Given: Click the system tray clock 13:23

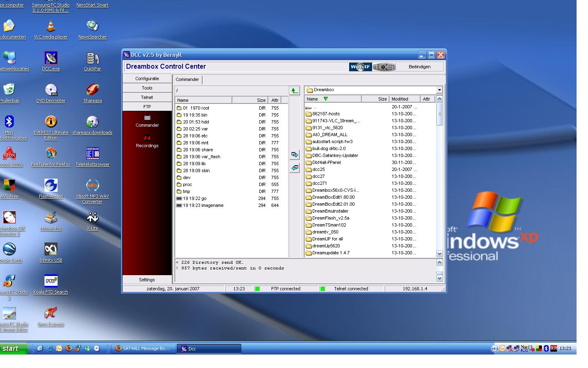Looking at the screenshot, I should point(565,348).
